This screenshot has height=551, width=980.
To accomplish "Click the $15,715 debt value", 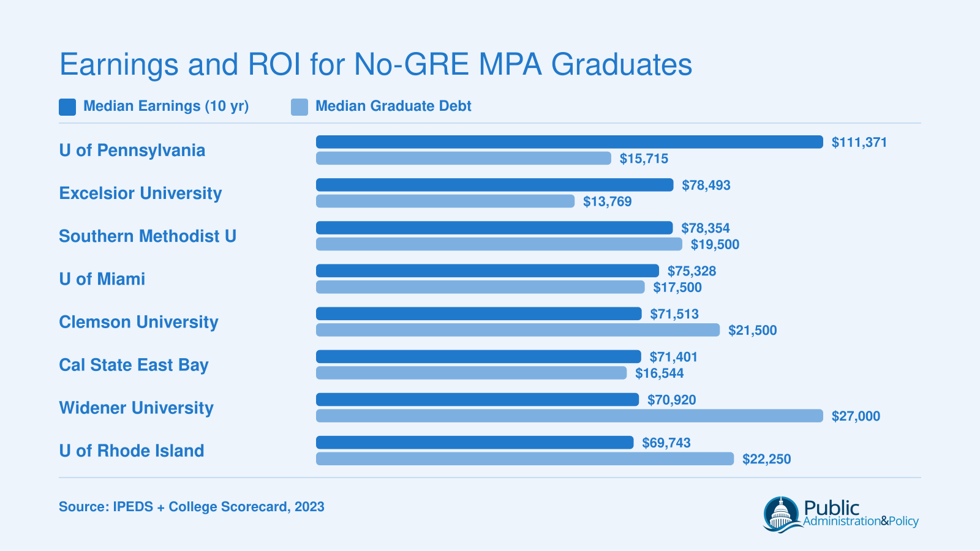I will pos(644,159).
